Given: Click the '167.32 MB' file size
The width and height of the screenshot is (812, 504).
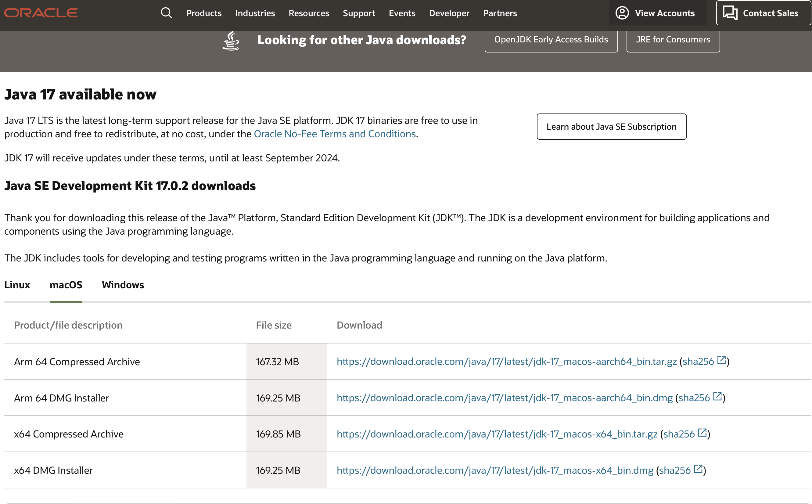Looking at the screenshot, I should click(278, 362).
